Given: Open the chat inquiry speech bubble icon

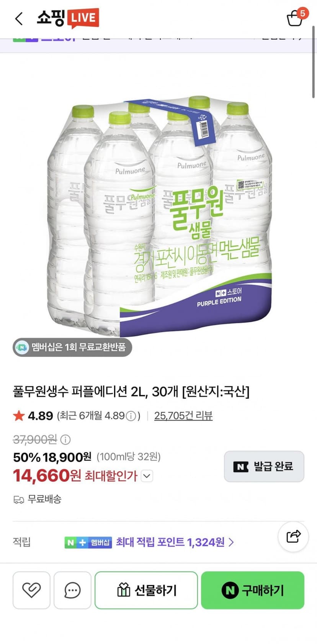Looking at the screenshot, I should coord(72,590).
